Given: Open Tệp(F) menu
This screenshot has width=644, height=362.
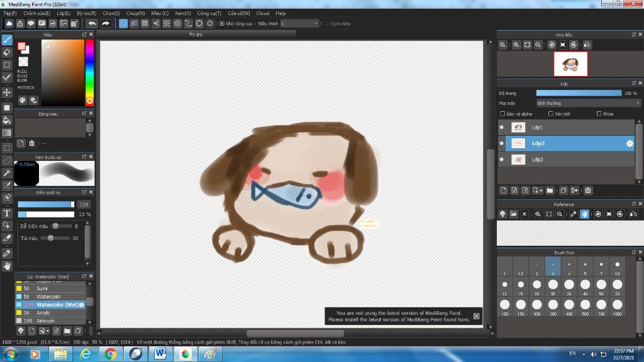Looking at the screenshot, I should (10, 13).
